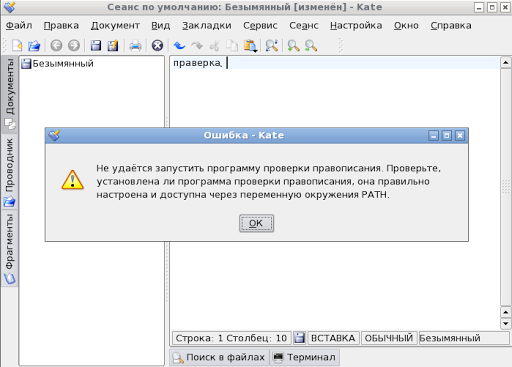Open a file via folder toolbar icon
This screenshot has width=512, height=367.
click(34, 45)
